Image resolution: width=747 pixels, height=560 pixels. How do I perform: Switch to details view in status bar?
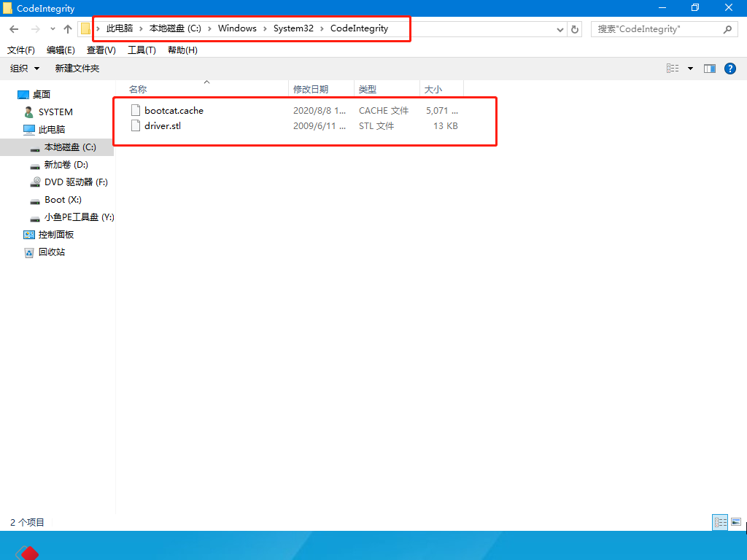(720, 522)
